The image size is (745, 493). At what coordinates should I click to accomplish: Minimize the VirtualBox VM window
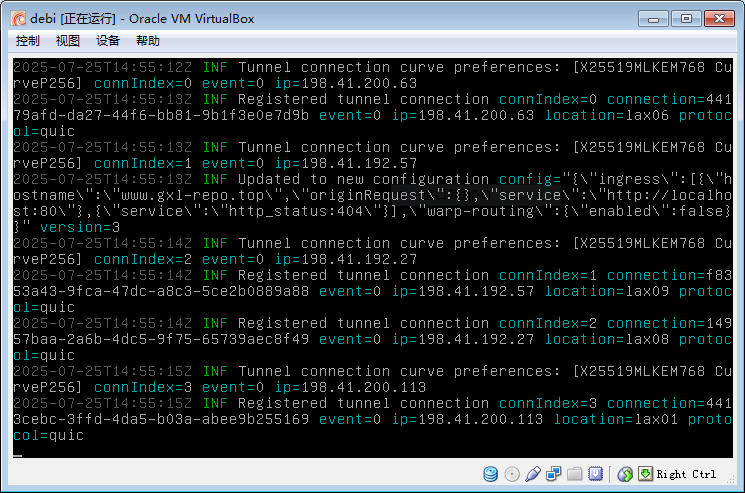653,17
